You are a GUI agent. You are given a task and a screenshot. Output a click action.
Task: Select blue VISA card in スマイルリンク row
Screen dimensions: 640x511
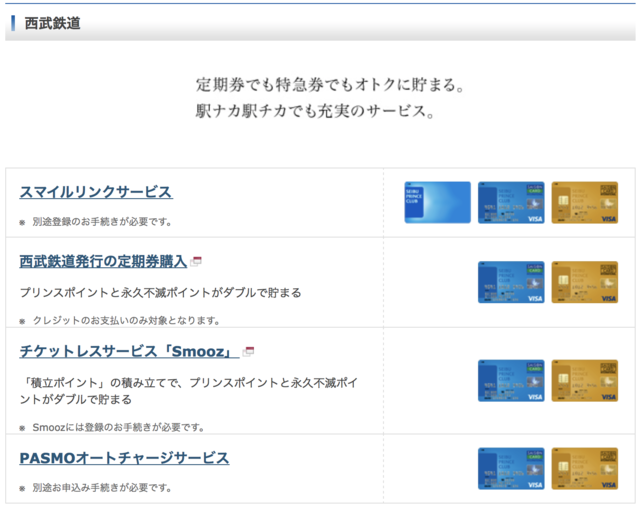pos(511,202)
